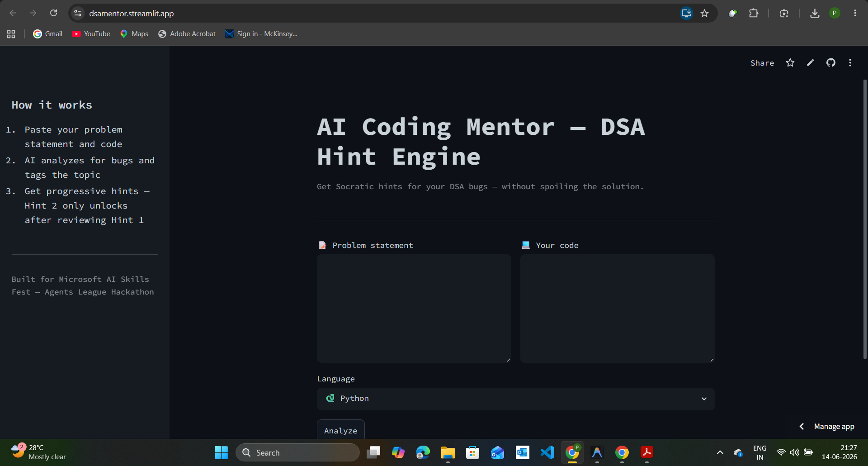Go back with browser back arrow
The height and width of the screenshot is (466, 868).
pos(13,13)
